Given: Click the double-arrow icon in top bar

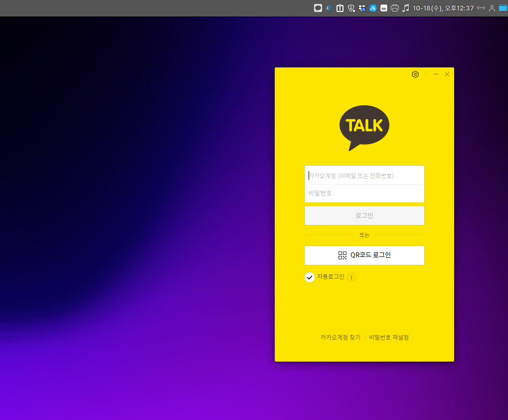Looking at the screenshot, I should [x=481, y=8].
